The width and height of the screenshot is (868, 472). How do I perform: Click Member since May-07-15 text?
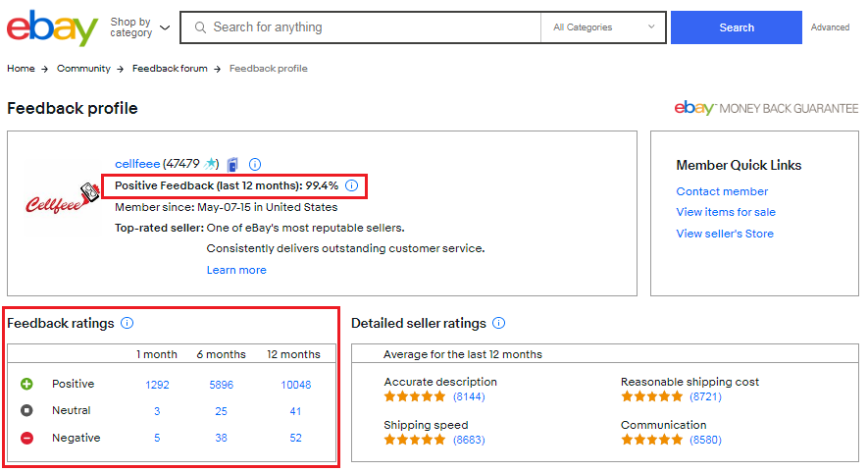[x=226, y=207]
